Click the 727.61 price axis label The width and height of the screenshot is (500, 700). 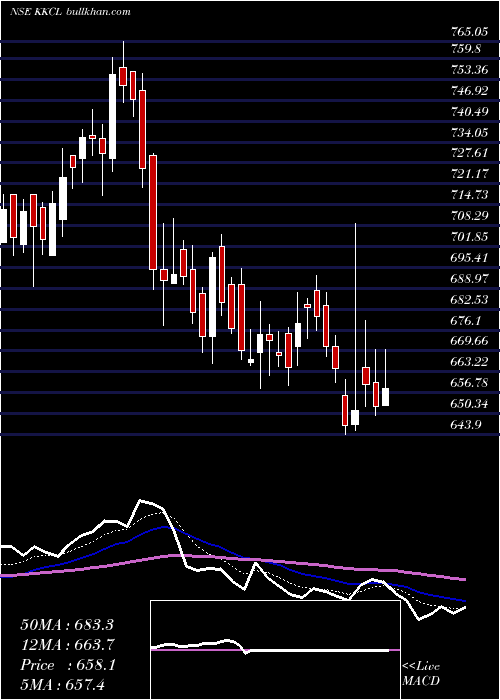point(469,153)
